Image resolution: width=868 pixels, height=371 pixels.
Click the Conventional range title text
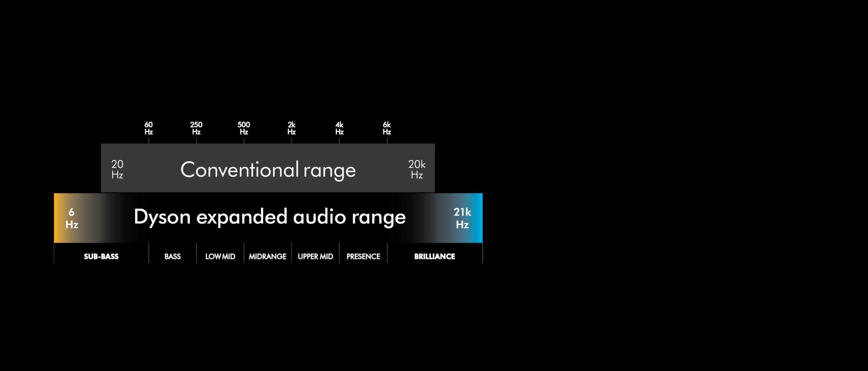click(268, 170)
